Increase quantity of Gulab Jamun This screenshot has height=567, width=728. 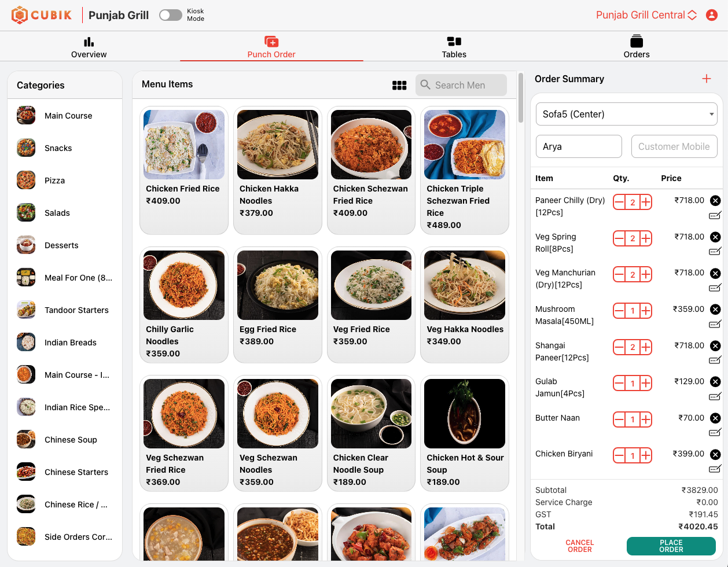click(x=646, y=383)
